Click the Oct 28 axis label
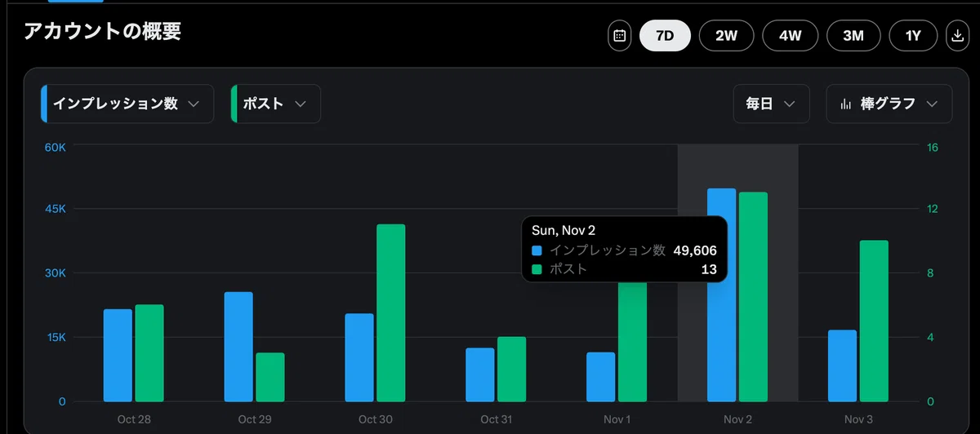The height and width of the screenshot is (434, 980). pos(134,419)
